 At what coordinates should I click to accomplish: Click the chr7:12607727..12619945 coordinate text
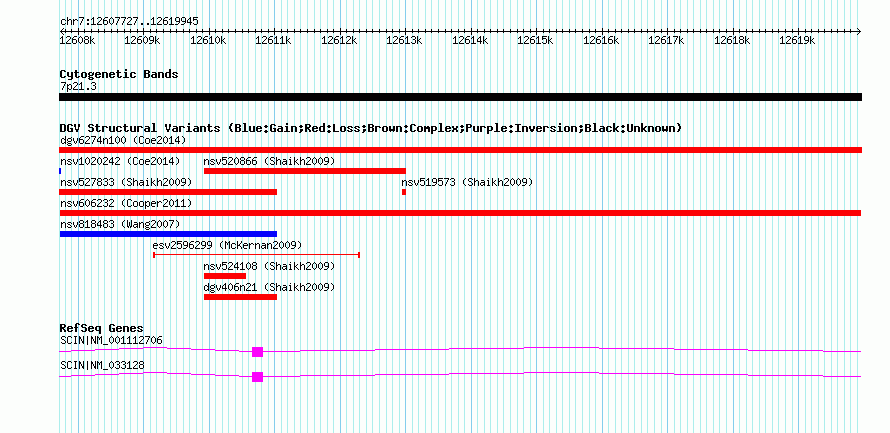(129, 22)
